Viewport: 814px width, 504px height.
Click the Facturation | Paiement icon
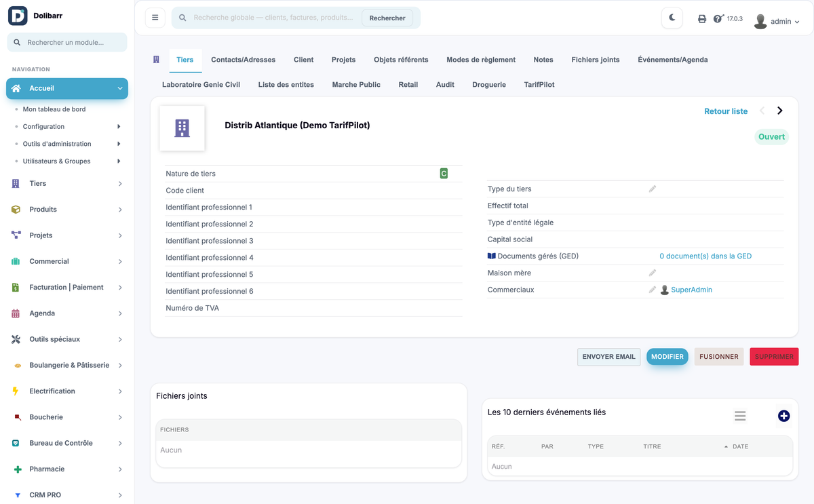16,288
